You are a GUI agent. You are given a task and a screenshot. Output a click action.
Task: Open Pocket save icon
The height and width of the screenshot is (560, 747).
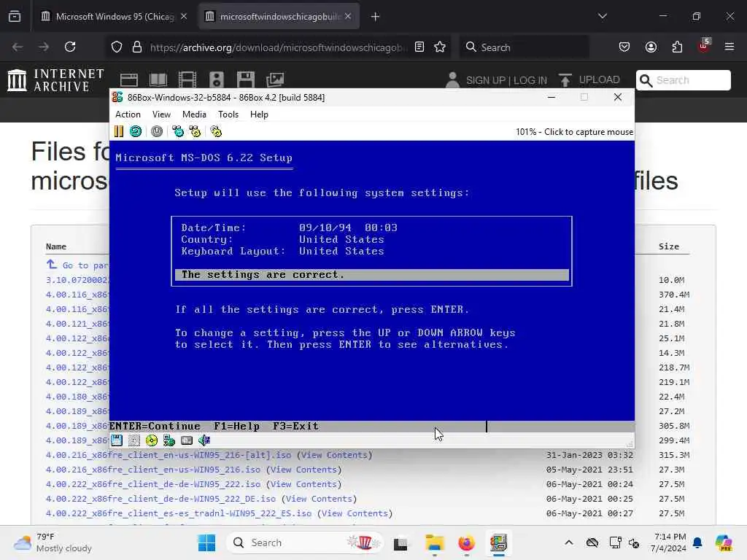[624, 47]
